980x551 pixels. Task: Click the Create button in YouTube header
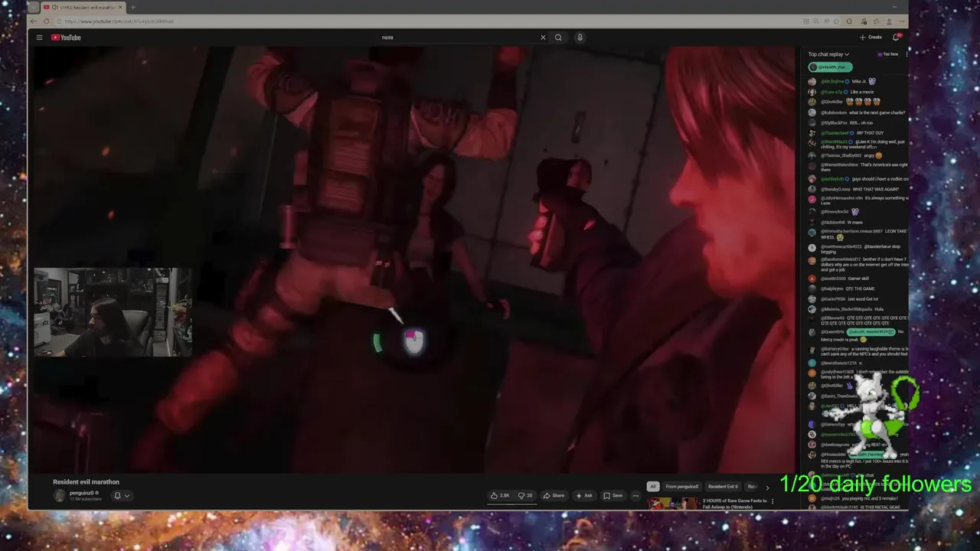click(x=871, y=37)
